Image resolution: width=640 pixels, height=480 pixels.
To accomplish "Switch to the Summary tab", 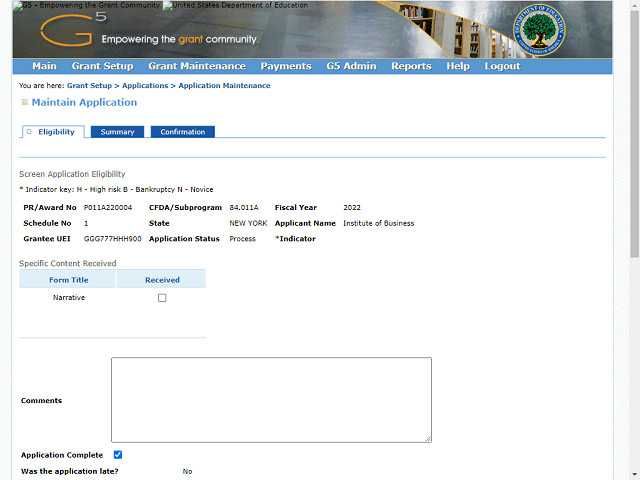I will point(118,132).
